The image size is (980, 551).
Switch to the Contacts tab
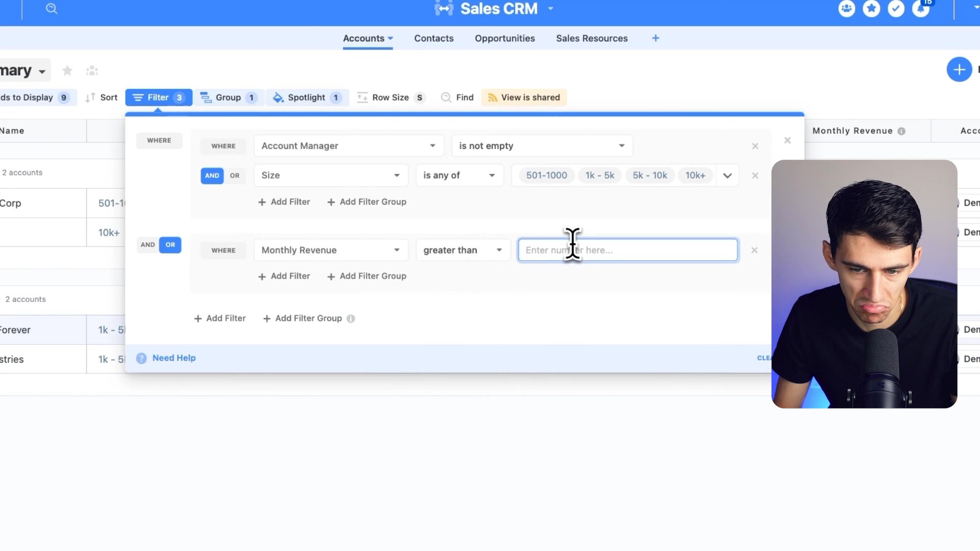point(433,38)
